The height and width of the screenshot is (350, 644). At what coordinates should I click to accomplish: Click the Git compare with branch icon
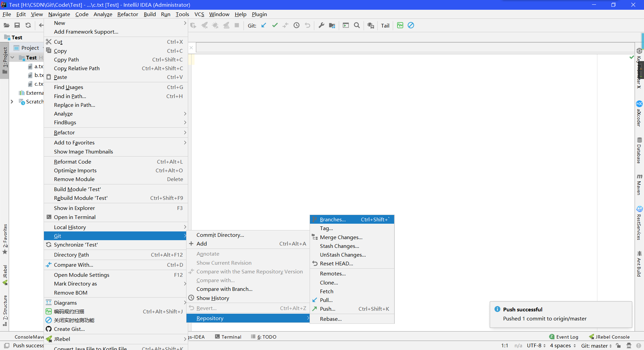[285, 26]
